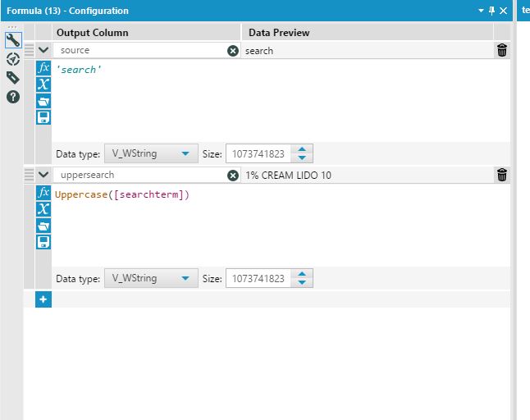Delete the source output column

(502, 51)
